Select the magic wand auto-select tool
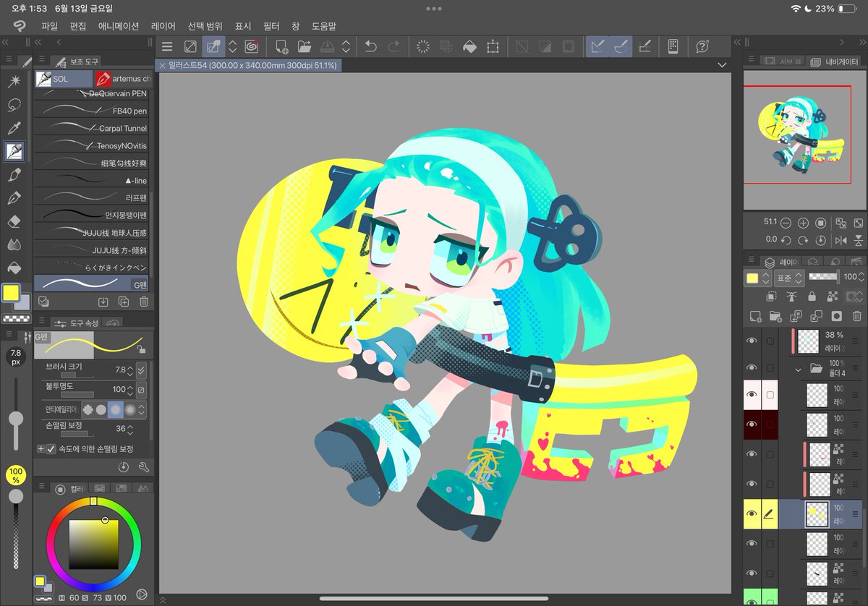The width and height of the screenshot is (868, 606). (x=14, y=82)
